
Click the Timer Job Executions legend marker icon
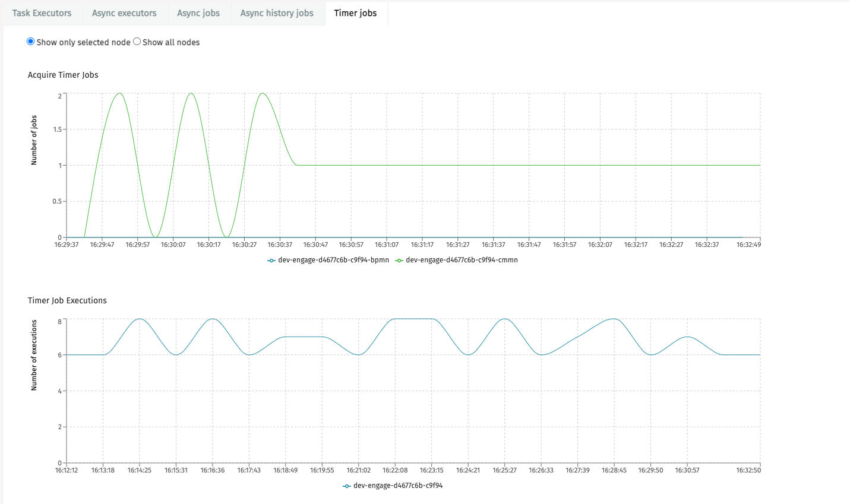click(347, 486)
